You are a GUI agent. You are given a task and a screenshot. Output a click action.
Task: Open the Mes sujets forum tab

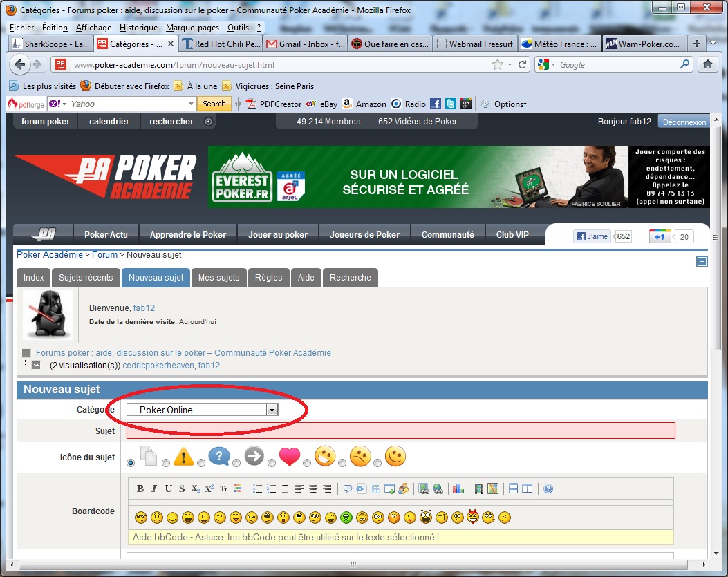[218, 278]
